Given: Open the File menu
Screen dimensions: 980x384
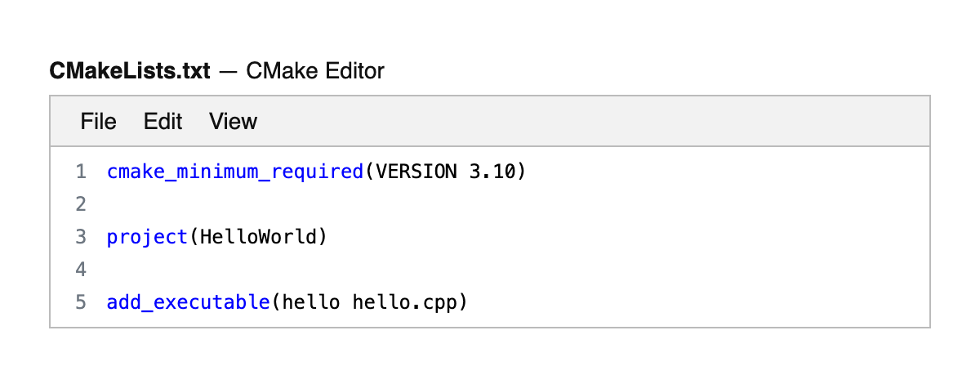Looking at the screenshot, I should coord(98,122).
